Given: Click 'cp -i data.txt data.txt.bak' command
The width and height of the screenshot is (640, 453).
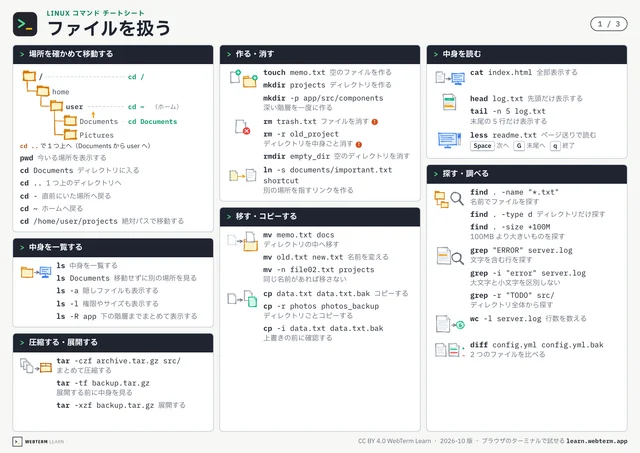Looking at the screenshot, I should (x=323, y=328).
